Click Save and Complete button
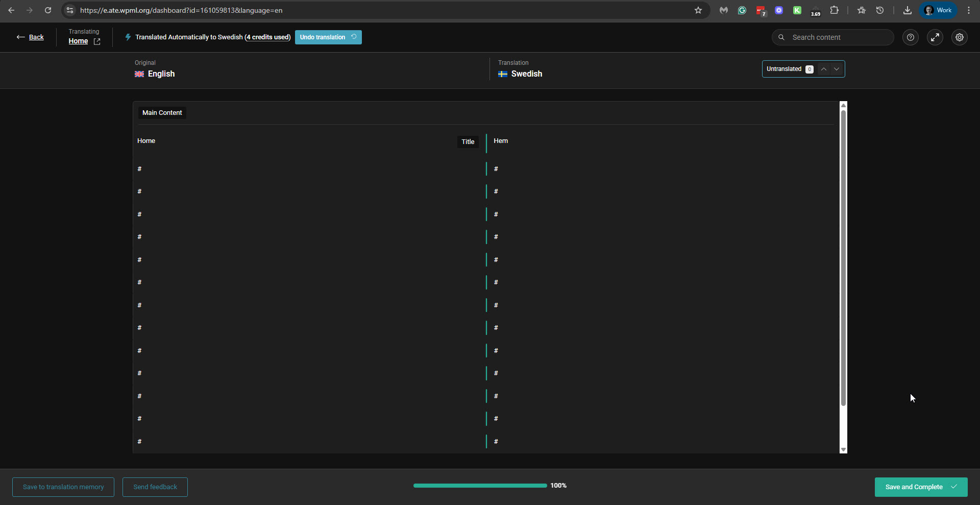Image resolution: width=980 pixels, height=505 pixels. (920, 487)
